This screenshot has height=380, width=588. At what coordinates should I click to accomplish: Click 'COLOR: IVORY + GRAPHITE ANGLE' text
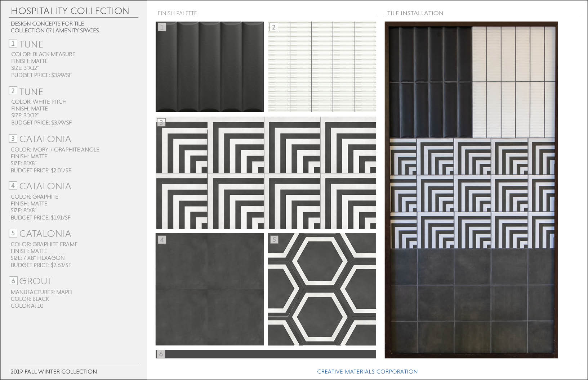[55, 150]
